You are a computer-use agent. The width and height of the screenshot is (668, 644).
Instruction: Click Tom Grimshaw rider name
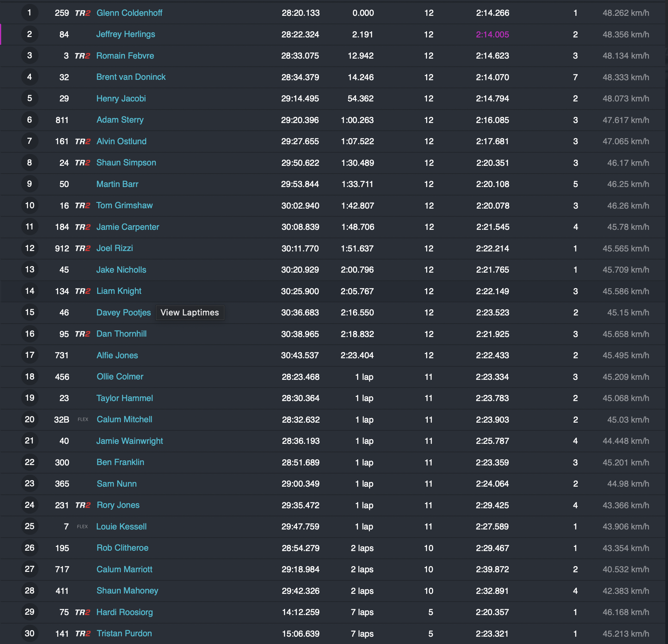coord(125,206)
